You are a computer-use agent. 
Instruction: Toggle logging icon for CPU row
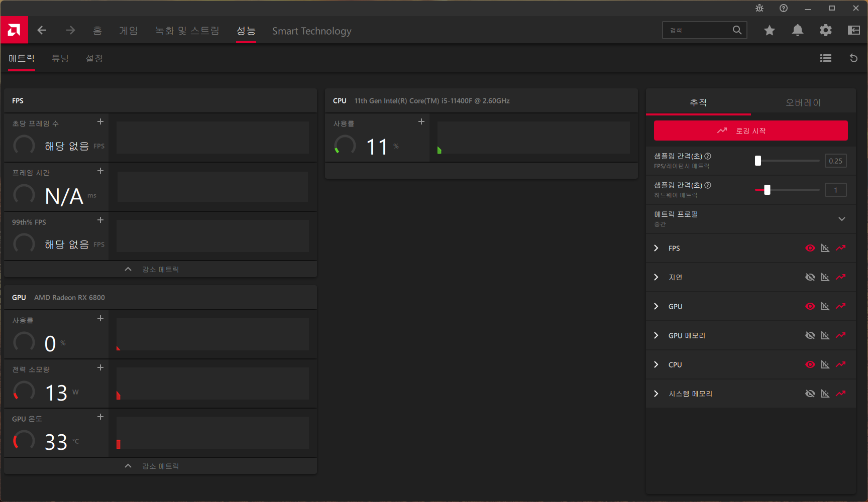[x=841, y=364]
